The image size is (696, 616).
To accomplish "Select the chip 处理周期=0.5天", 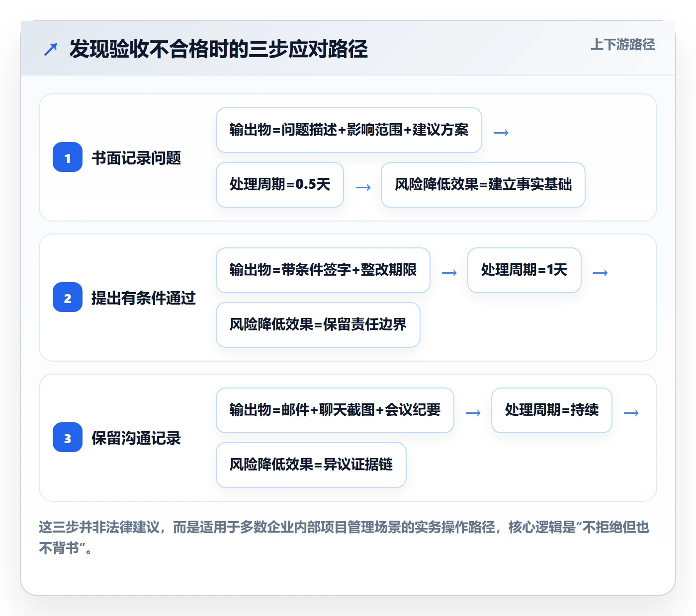I will coord(280,185).
